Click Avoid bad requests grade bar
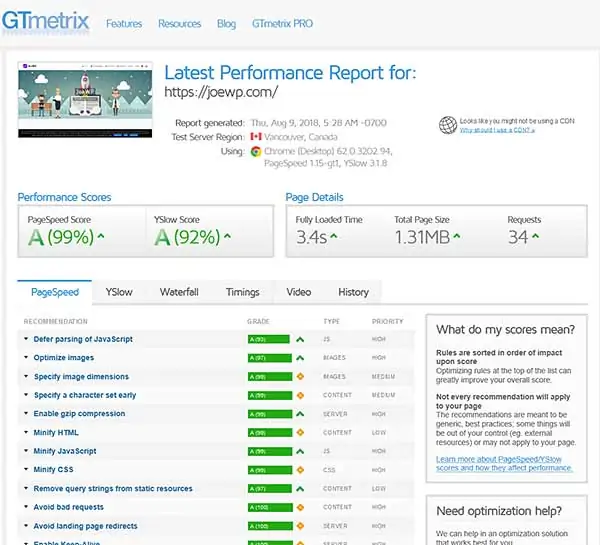The image size is (600, 545). click(270, 507)
